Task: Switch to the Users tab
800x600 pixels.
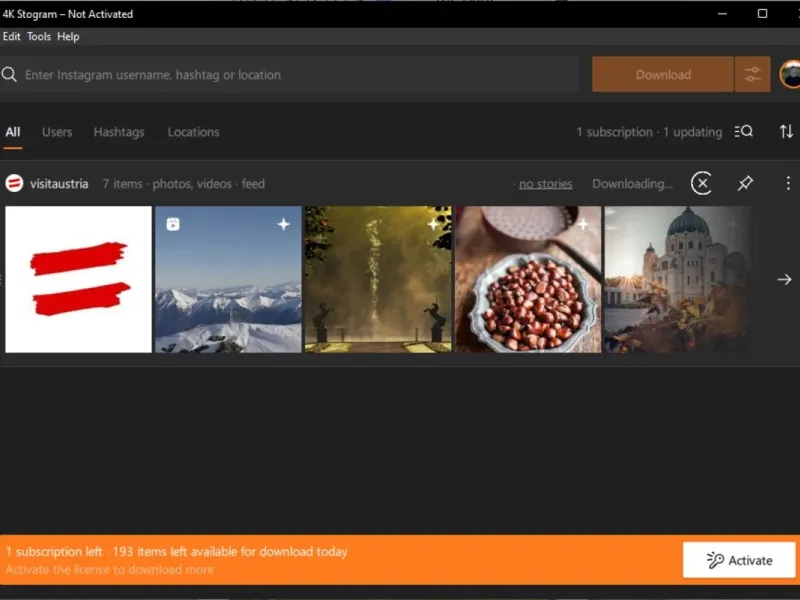Action: click(57, 132)
